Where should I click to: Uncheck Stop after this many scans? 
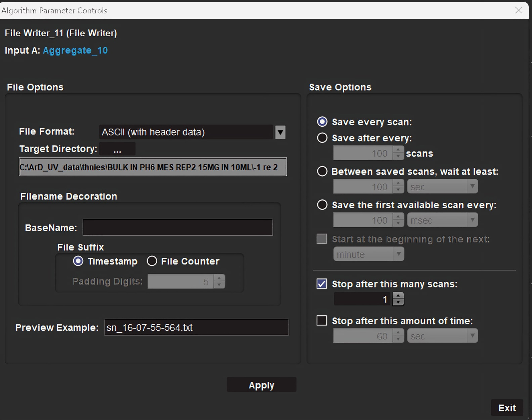pyautogui.click(x=322, y=284)
